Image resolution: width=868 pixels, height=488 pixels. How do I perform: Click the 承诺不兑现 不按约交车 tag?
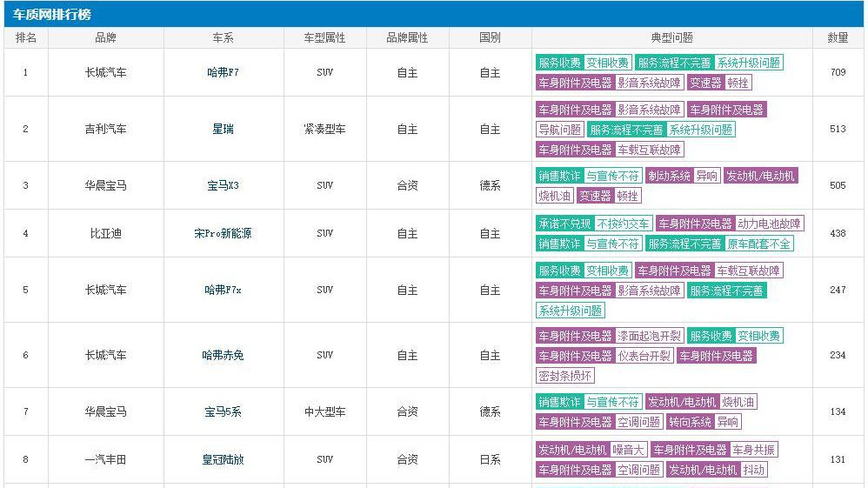(x=594, y=224)
